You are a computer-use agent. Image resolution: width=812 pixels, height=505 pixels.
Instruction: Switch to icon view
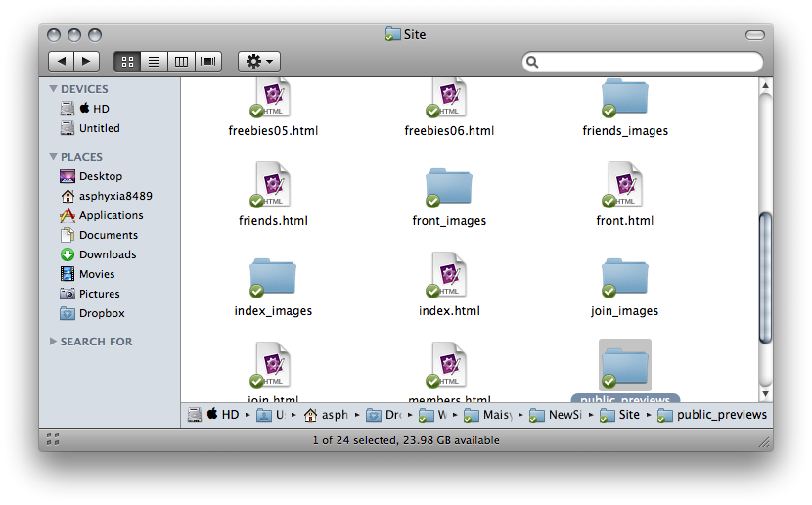point(127,62)
